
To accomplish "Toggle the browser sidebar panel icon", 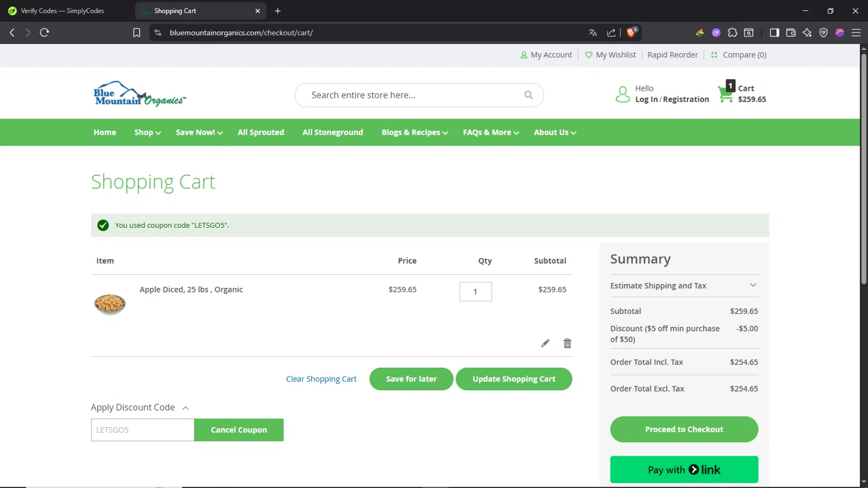I will [774, 33].
